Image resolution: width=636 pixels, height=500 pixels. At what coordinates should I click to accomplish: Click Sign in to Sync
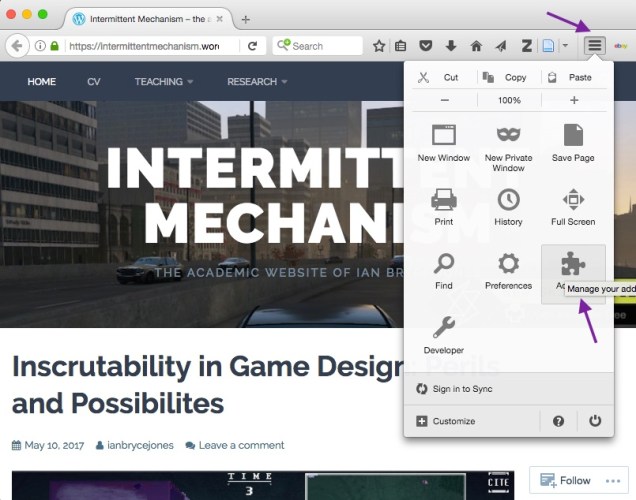pos(460,388)
